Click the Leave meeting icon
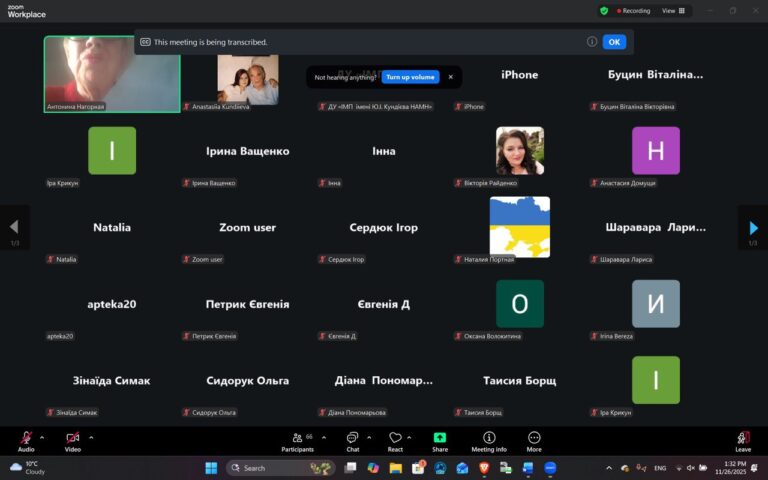 tap(743, 439)
